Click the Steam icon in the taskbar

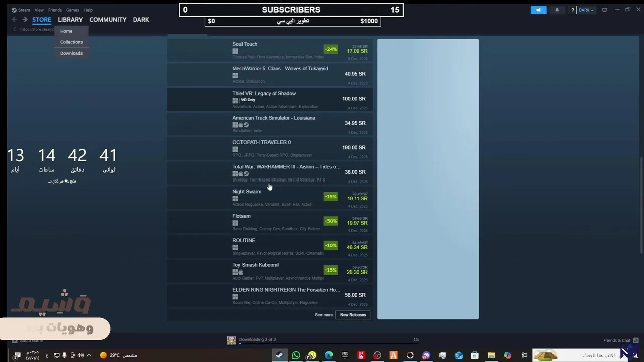point(279,355)
